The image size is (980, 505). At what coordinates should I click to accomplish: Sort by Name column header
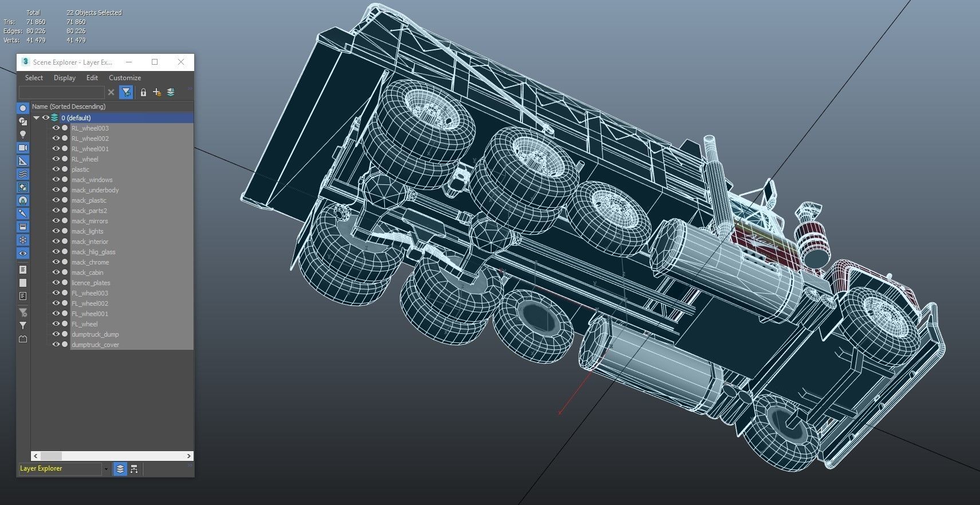pos(112,106)
